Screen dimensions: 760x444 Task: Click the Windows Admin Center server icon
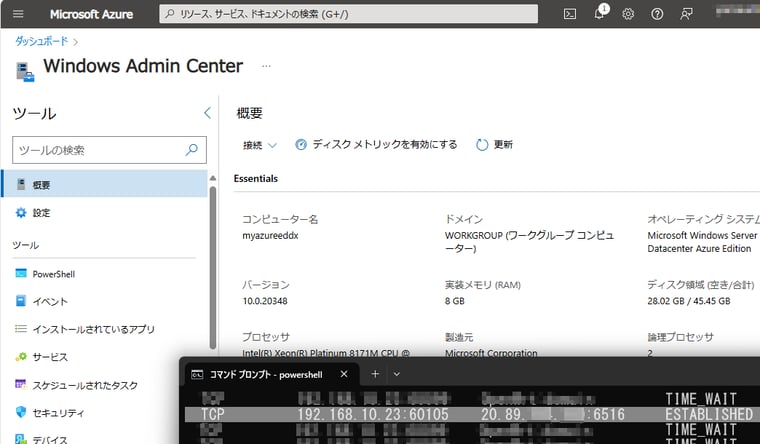[x=25, y=72]
